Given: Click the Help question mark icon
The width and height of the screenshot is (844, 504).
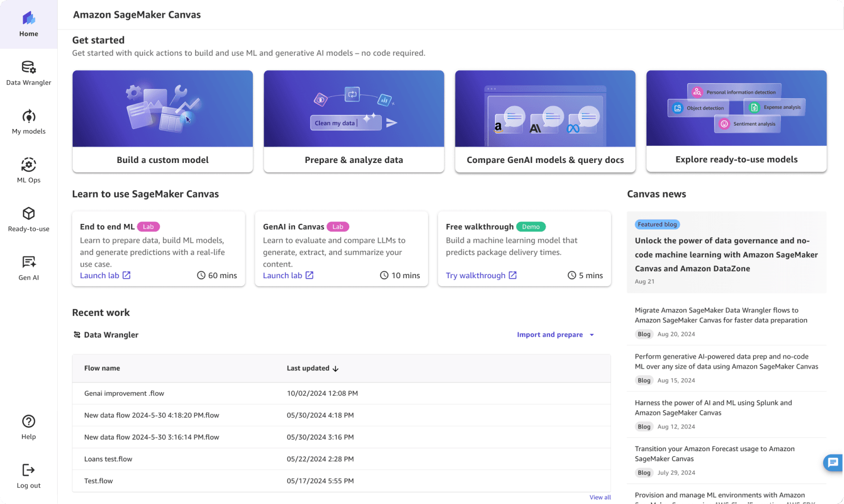Looking at the screenshot, I should [29, 421].
